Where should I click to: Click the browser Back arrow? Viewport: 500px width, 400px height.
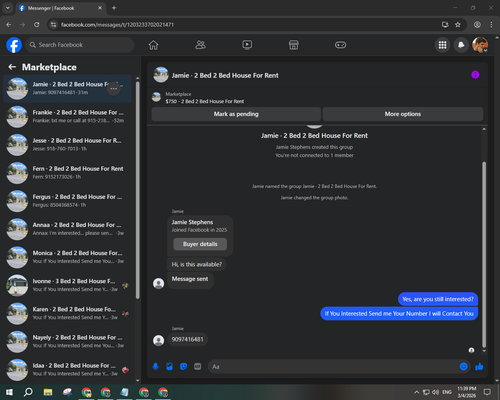9,25
